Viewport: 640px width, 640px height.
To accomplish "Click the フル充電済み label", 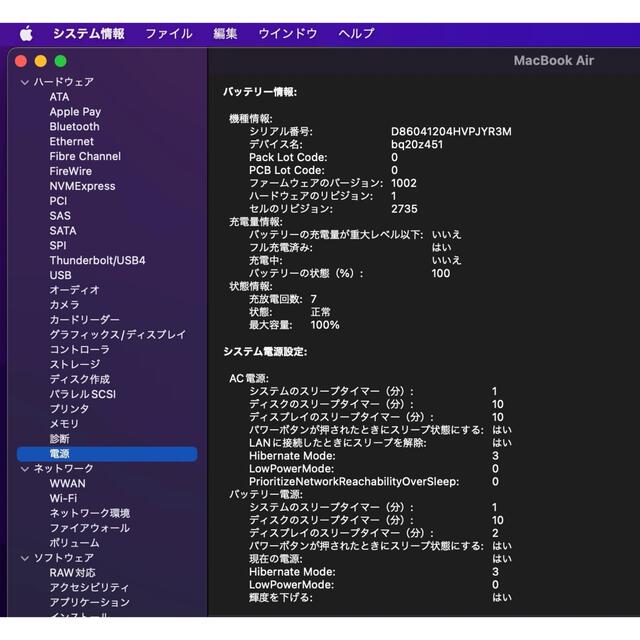I will pyautogui.click(x=281, y=248).
